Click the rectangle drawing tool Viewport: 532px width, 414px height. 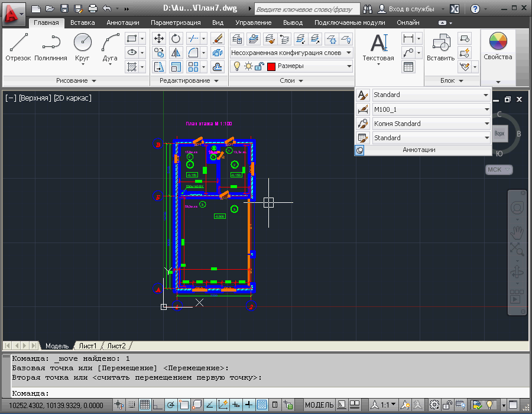click(x=132, y=38)
